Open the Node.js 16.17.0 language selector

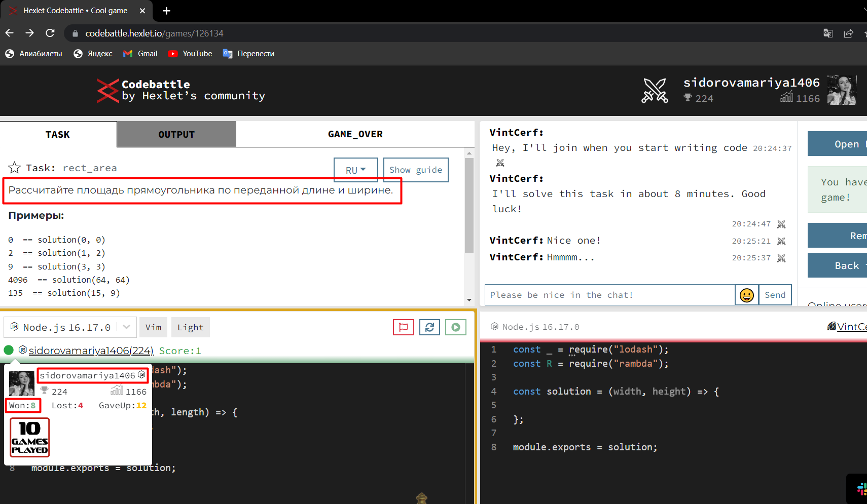pyautogui.click(x=69, y=327)
